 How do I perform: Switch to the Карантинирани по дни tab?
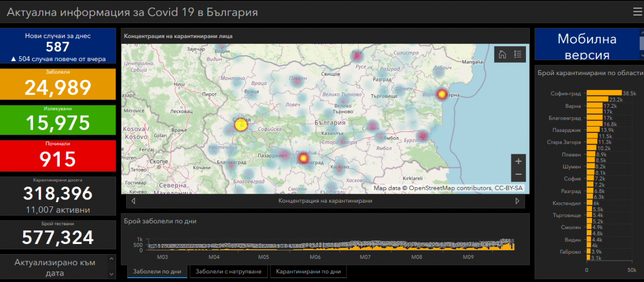click(x=309, y=272)
